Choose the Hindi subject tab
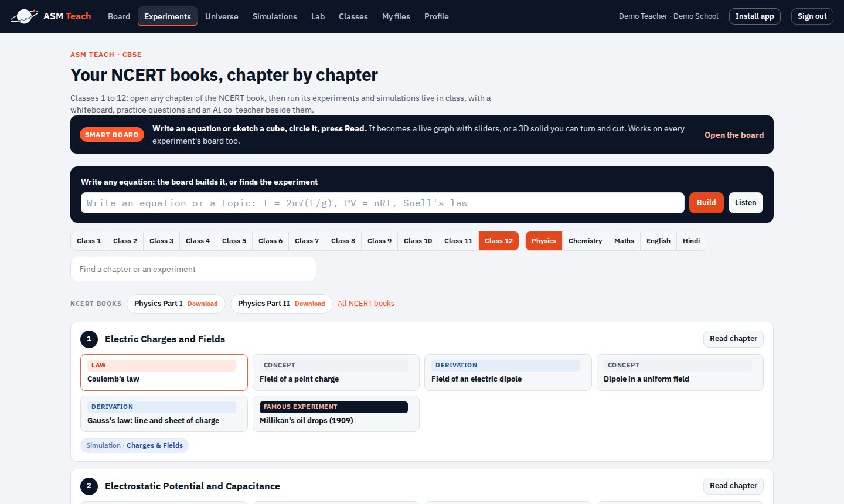The height and width of the screenshot is (504, 844). click(692, 241)
